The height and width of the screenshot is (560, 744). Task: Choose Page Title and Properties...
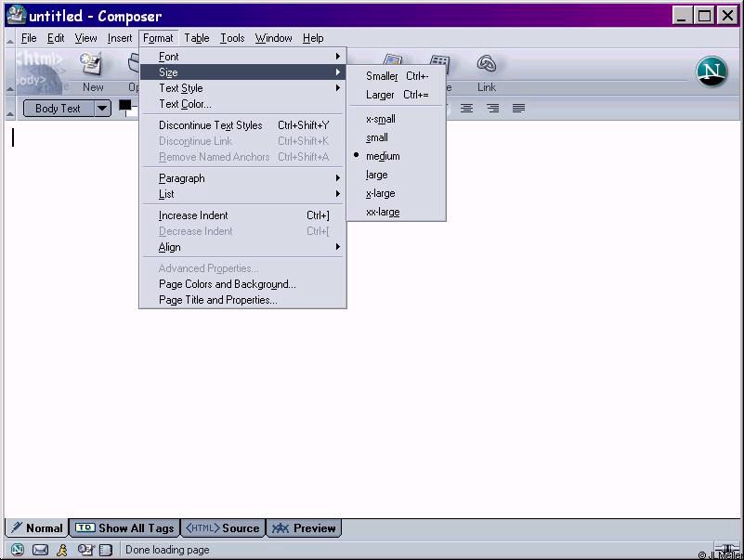pyautogui.click(x=242, y=299)
